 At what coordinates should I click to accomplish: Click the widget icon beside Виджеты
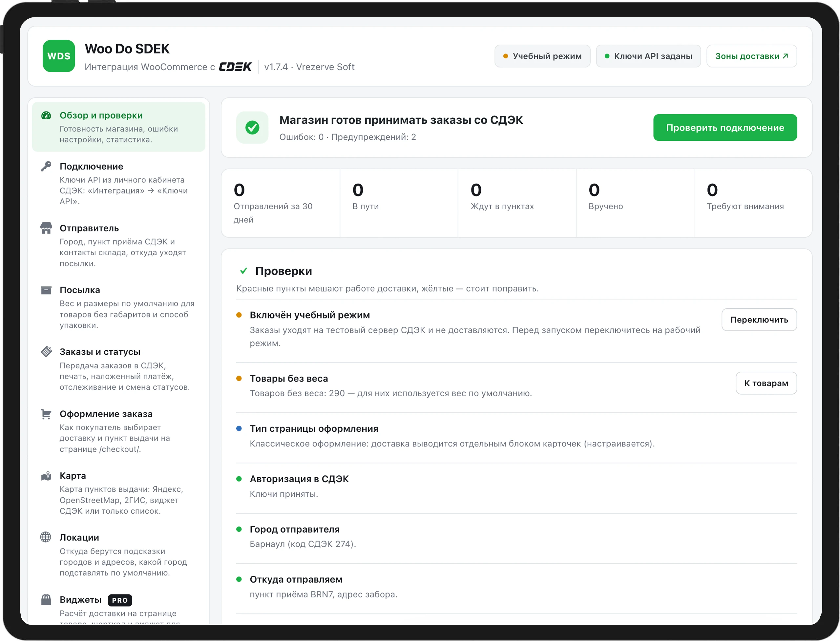[46, 599]
